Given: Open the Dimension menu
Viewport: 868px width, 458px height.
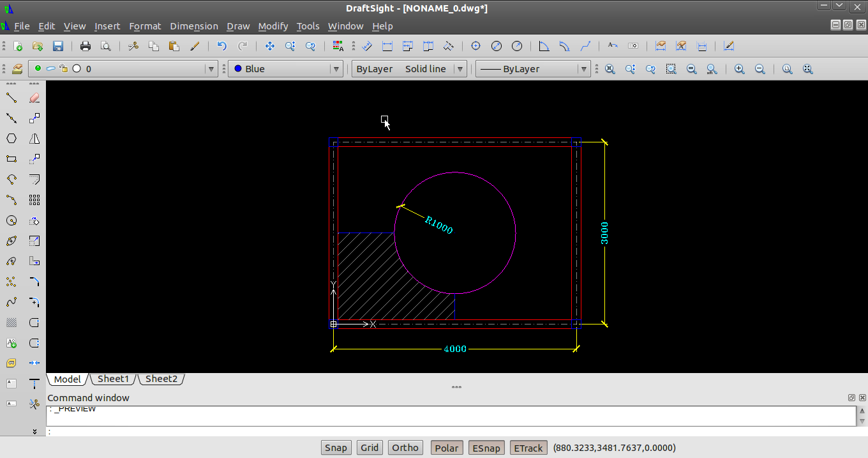Looking at the screenshot, I should point(194,26).
